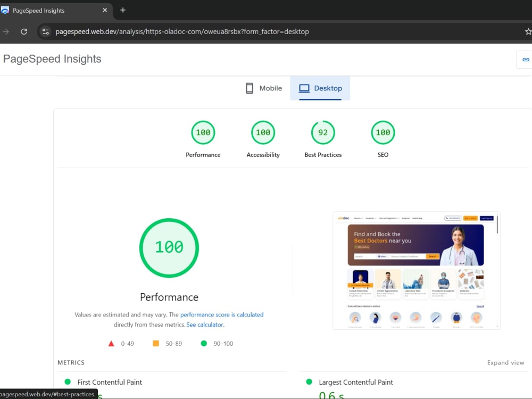The image size is (532, 399).
Task: Click the oladoc page screenshot thumbnail
Action: [417, 270]
